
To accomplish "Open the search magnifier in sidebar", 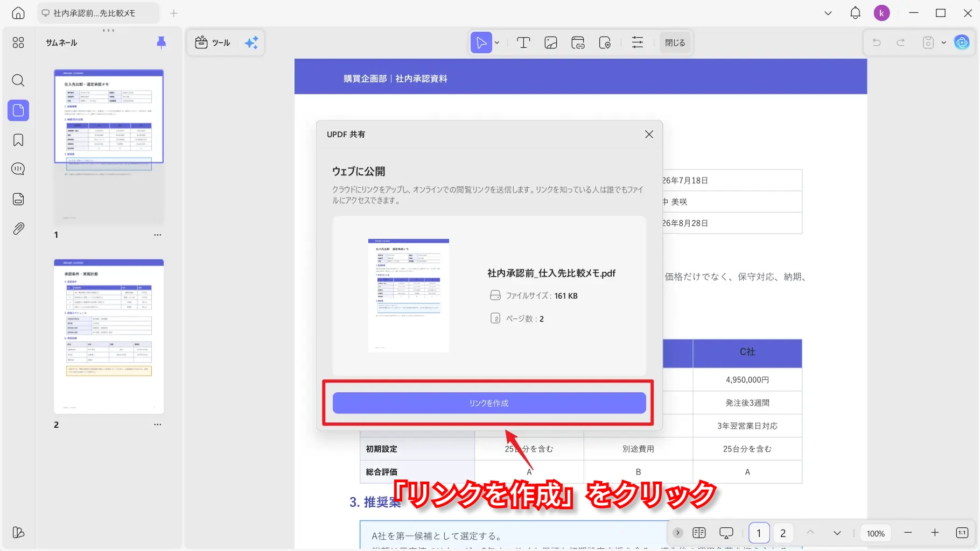I will 18,81.
